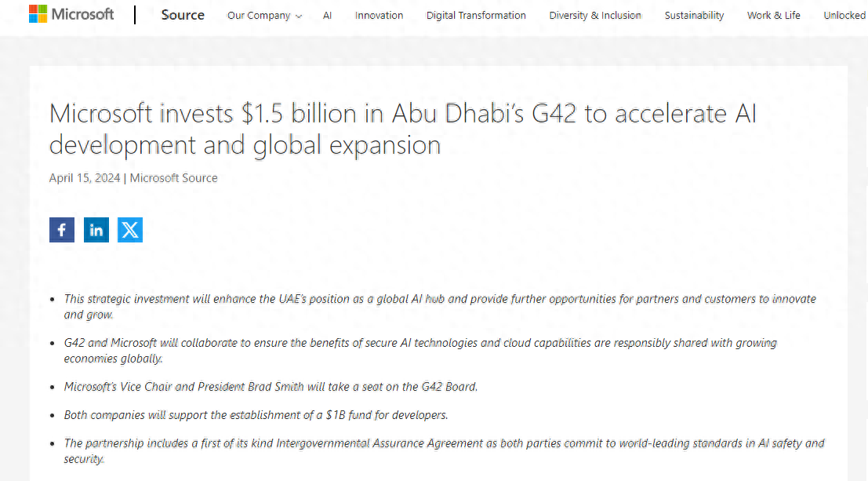
Task: Share article on X
Action: (130, 230)
